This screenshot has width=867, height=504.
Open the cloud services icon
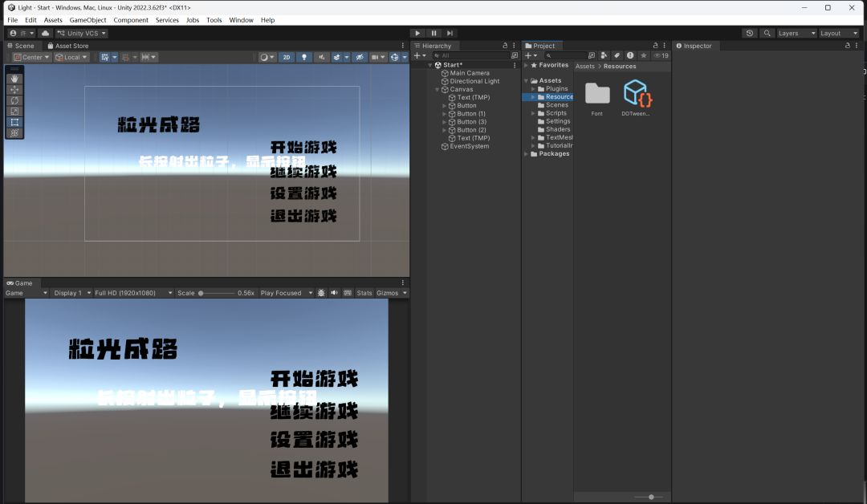click(x=45, y=33)
